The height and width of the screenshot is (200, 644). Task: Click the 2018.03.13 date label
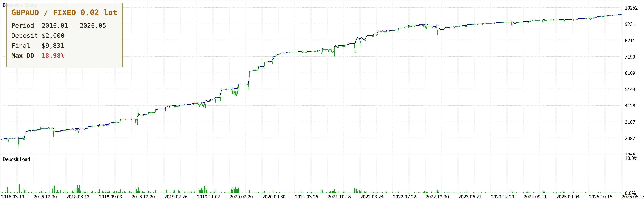click(78, 197)
